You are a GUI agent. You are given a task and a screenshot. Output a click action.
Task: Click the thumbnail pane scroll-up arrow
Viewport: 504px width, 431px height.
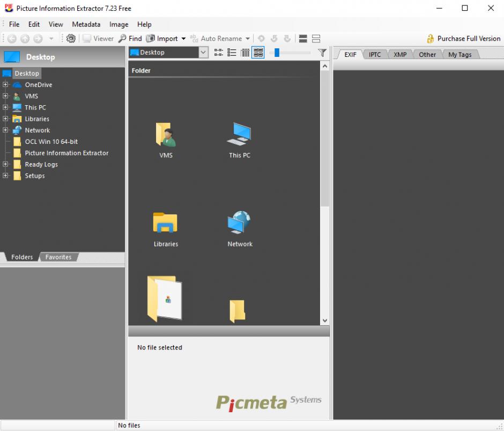pyautogui.click(x=324, y=66)
